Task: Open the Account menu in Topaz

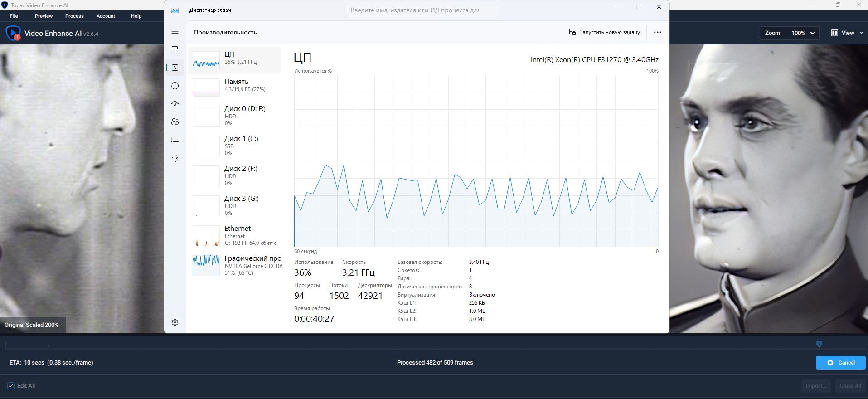Action: point(106,16)
